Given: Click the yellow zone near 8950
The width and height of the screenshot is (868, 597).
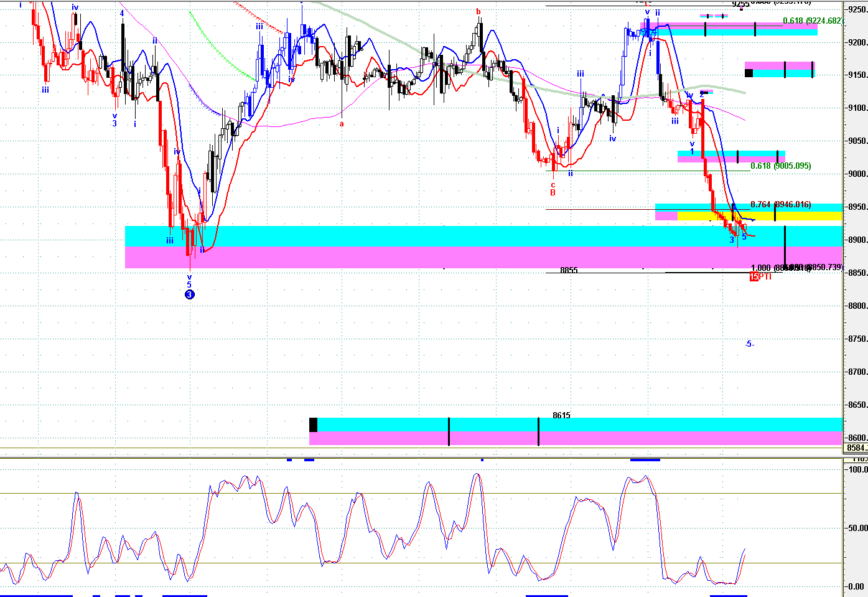Looking at the screenshot, I should tap(759, 216).
